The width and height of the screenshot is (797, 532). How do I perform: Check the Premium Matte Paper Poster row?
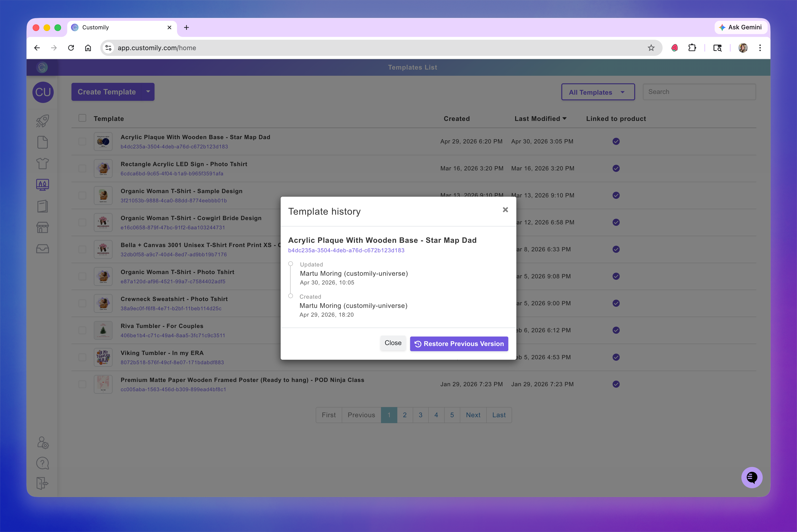[82, 384]
